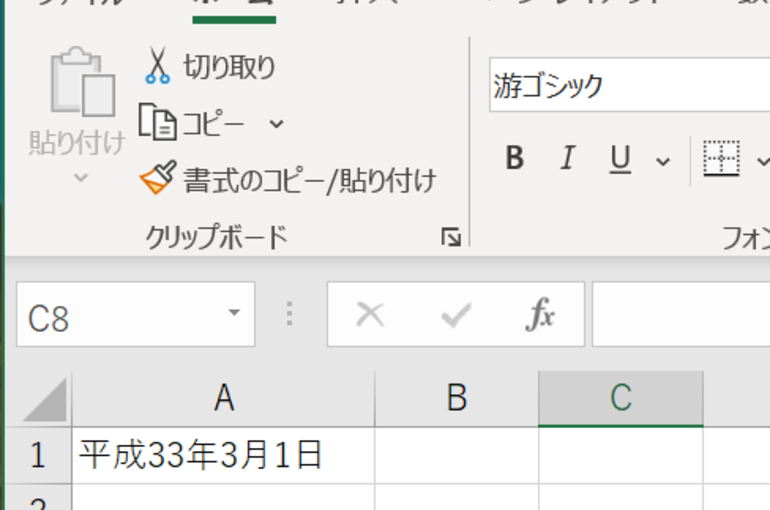Viewport: 770px width, 510px height.
Task: Open the Name Box dropdown arrow
Action: coord(234,312)
